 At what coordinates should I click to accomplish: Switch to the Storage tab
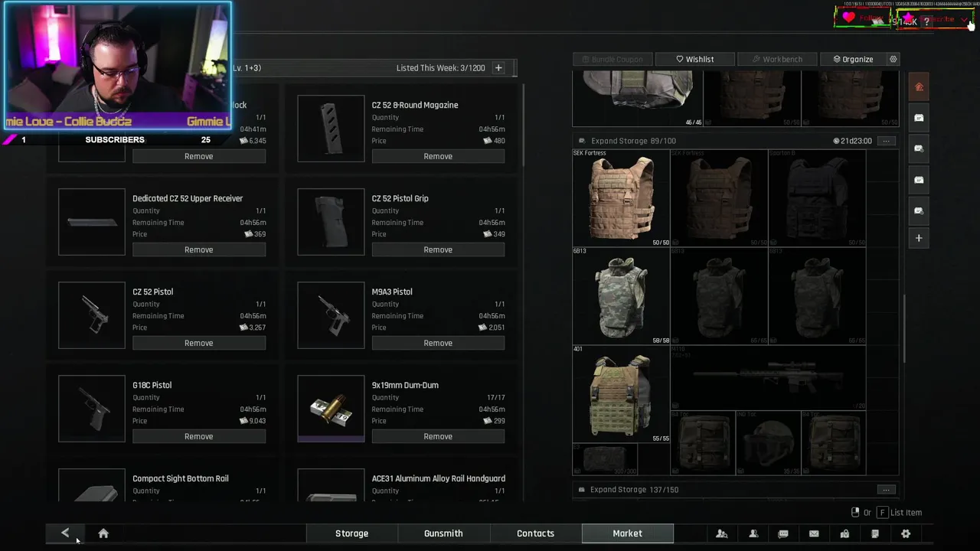point(351,533)
